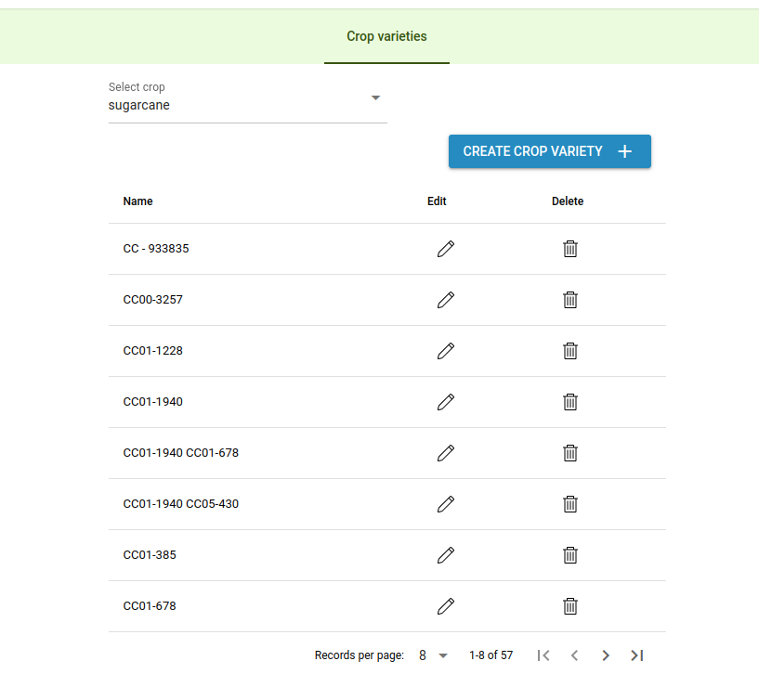The width and height of the screenshot is (759, 700).
Task: Go to the next page of records
Action: pos(605,655)
